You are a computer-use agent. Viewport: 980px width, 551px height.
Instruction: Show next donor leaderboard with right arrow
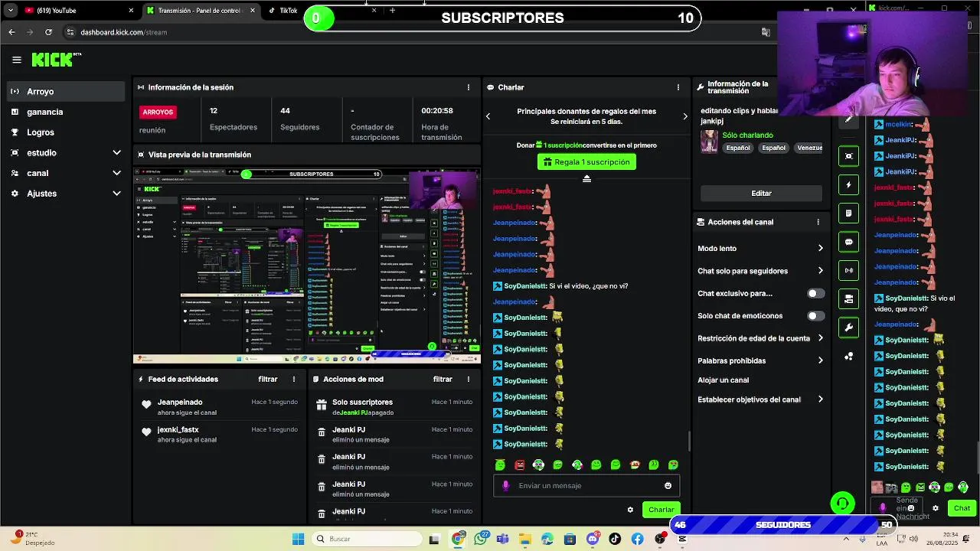click(x=685, y=116)
